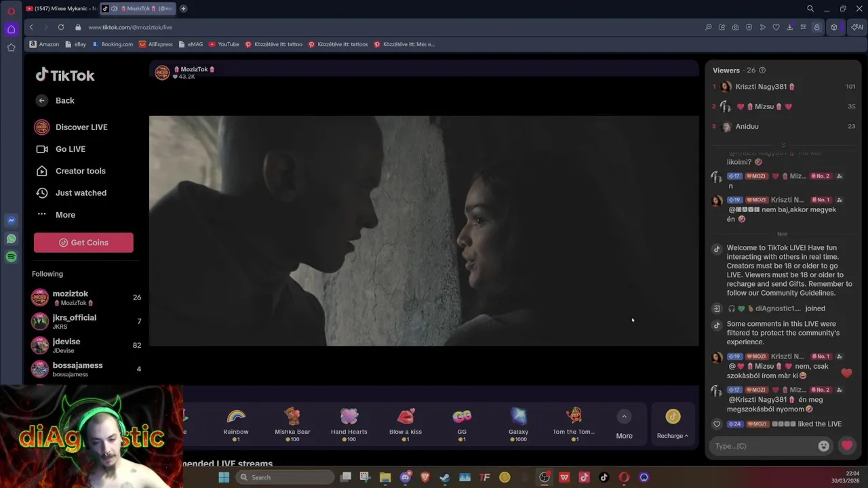Open a new browser tab
This screenshot has height=488, width=868.
[183, 9]
